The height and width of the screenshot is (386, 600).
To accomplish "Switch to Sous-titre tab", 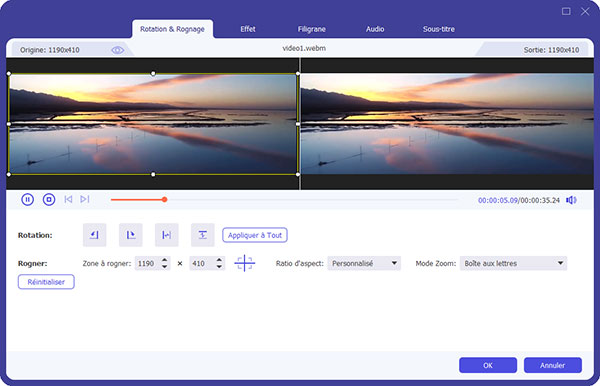I will (x=439, y=29).
